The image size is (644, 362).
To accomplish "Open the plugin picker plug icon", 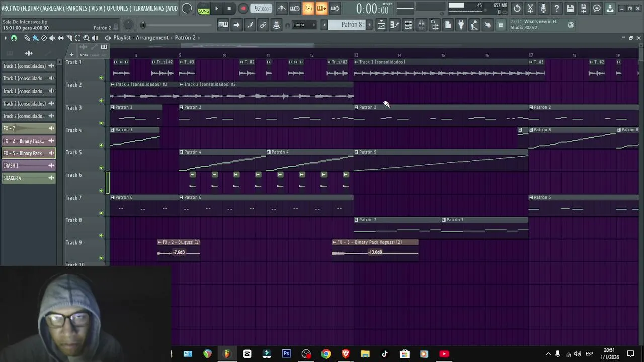I will 461,25.
